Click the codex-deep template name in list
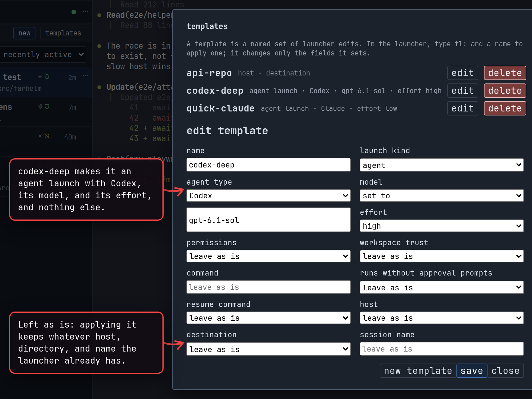This screenshot has height=399, width=532. (215, 91)
